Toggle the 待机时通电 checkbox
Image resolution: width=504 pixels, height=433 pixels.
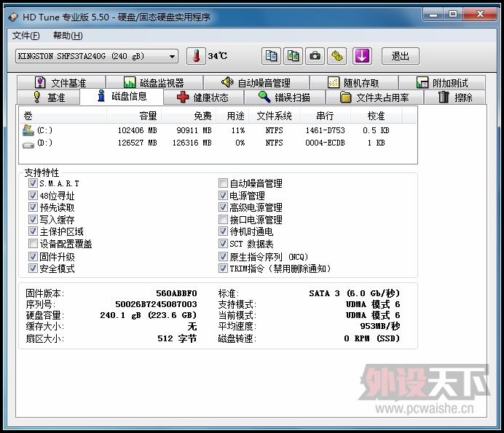[x=223, y=231]
